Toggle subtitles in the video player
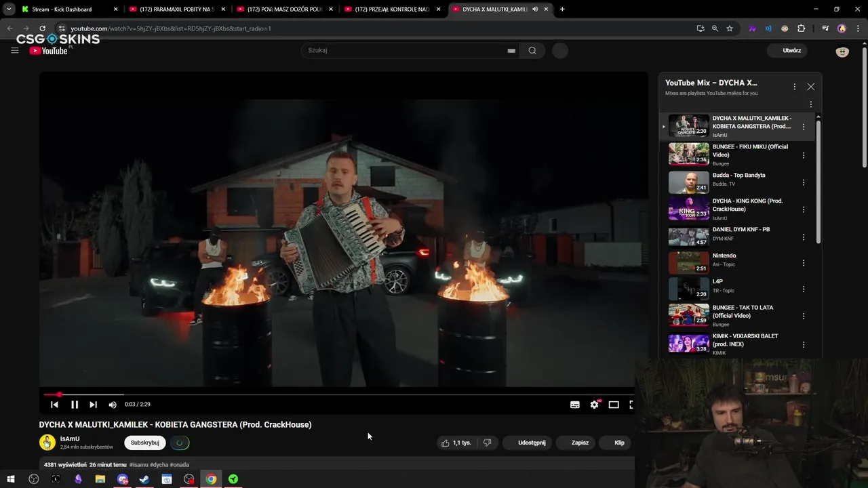The width and height of the screenshot is (868, 488). (575, 405)
